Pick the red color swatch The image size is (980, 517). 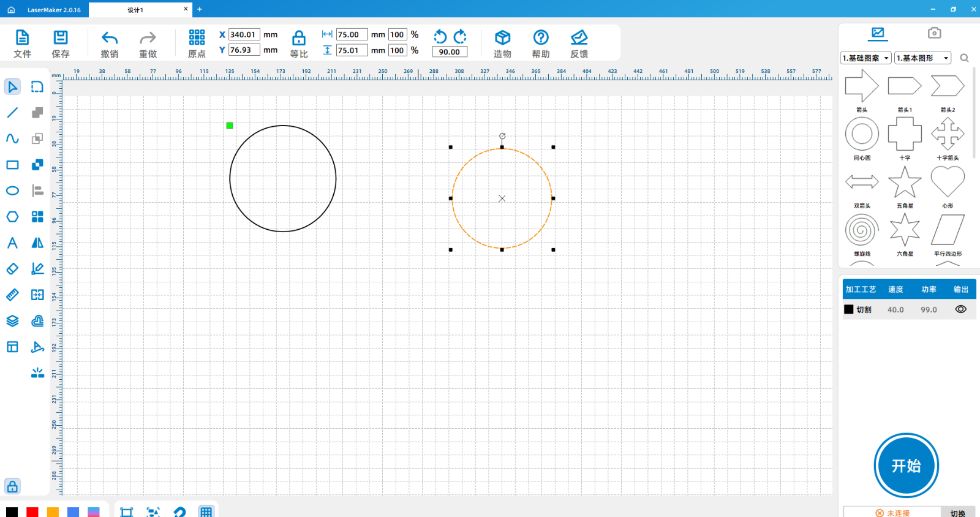tap(32, 512)
